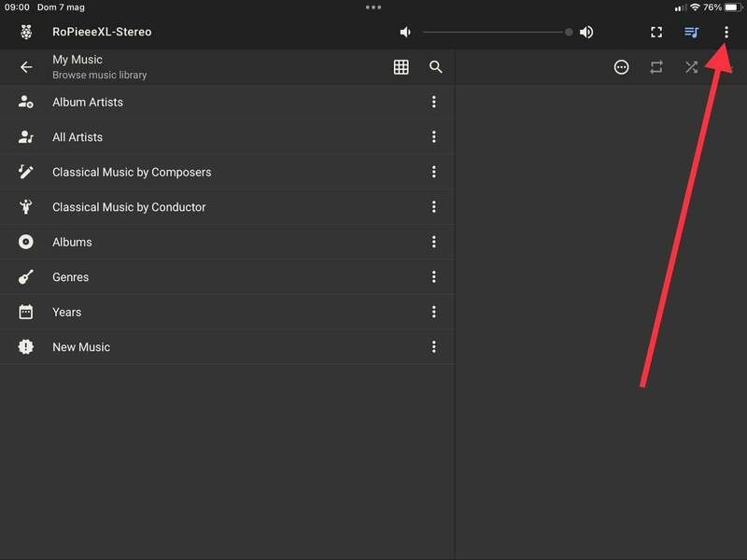
Task: Click the volume up speaker icon
Action: pos(586,32)
